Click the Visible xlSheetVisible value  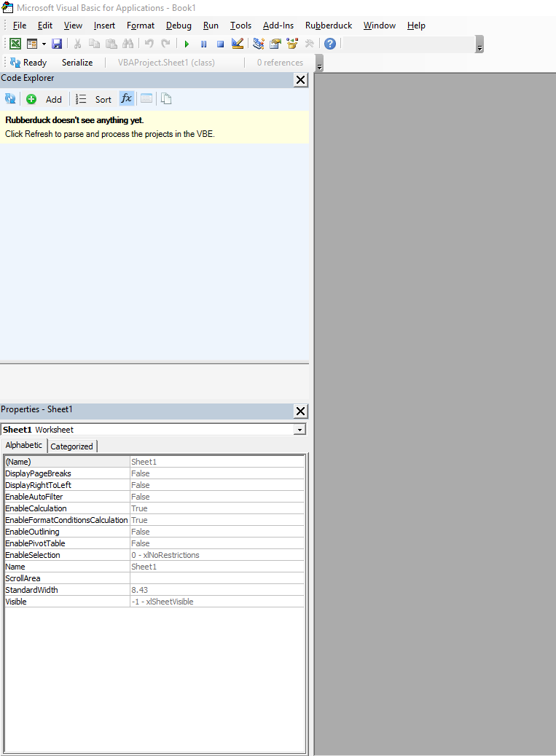(x=217, y=602)
